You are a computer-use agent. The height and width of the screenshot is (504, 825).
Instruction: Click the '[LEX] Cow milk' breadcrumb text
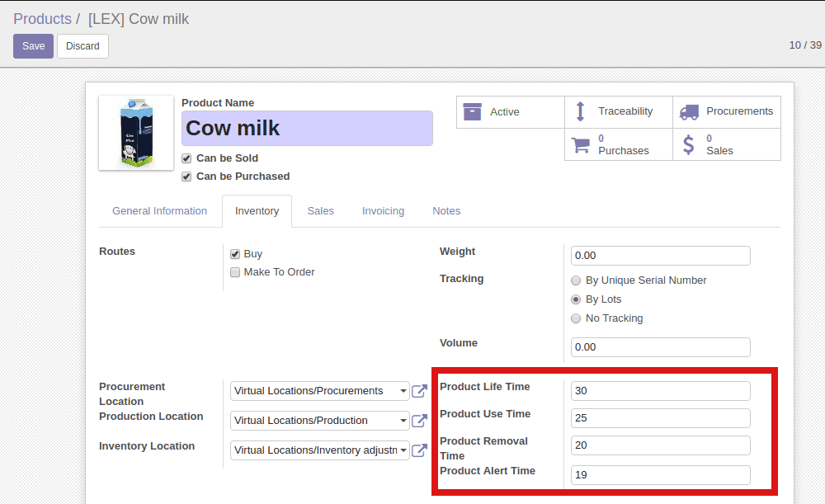(x=139, y=19)
